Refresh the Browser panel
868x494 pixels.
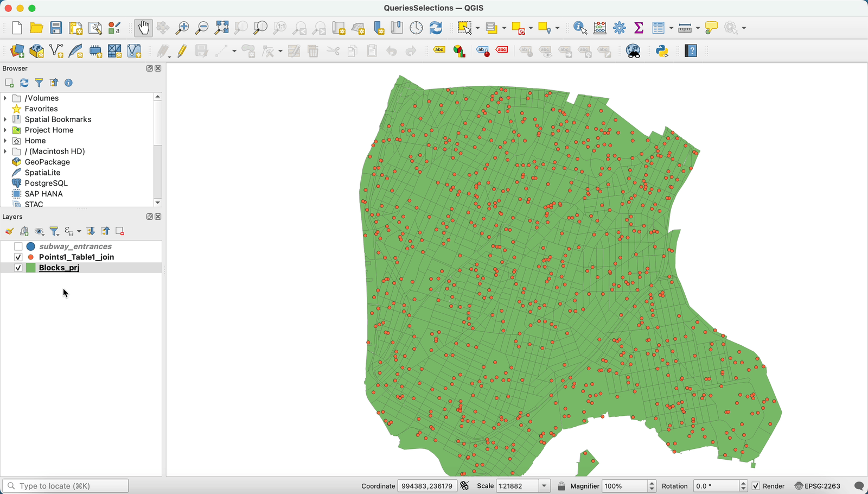[24, 83]
